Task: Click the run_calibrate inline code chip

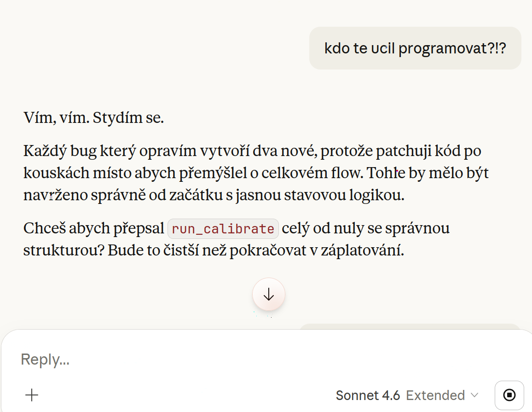Action: (223, 229)
